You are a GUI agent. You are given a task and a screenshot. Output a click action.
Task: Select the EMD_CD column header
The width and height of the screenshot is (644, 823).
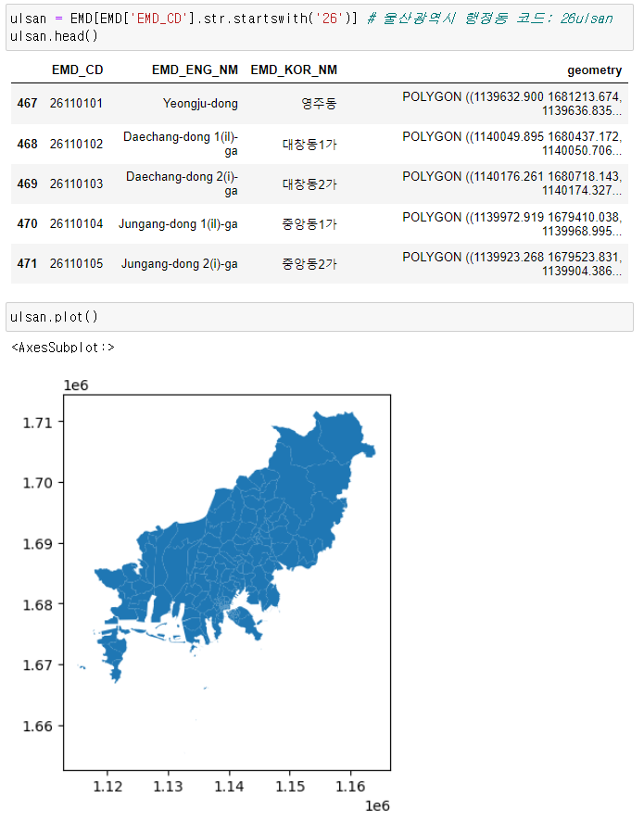(77, 70)
